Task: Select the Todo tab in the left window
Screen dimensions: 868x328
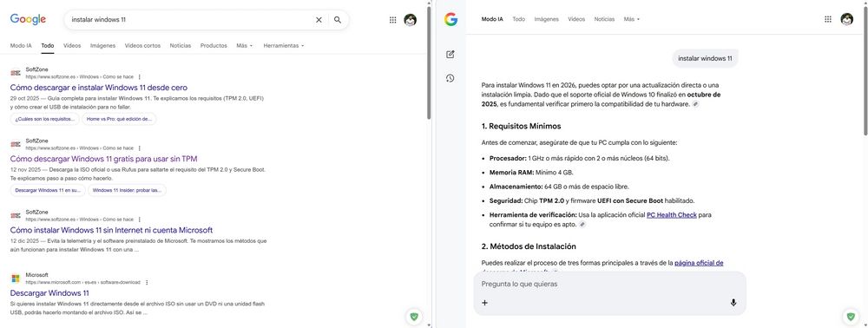Action: [48, 46]
